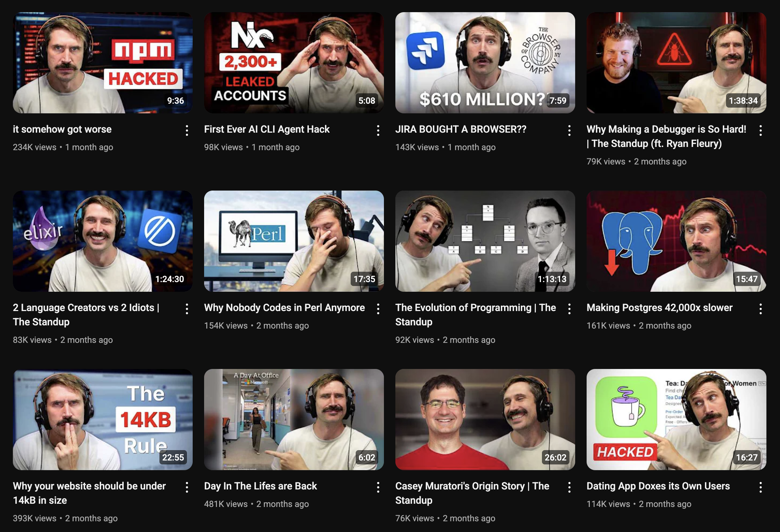Open options for 'Day In The Lifes are Back'

(x=378, y=487)
